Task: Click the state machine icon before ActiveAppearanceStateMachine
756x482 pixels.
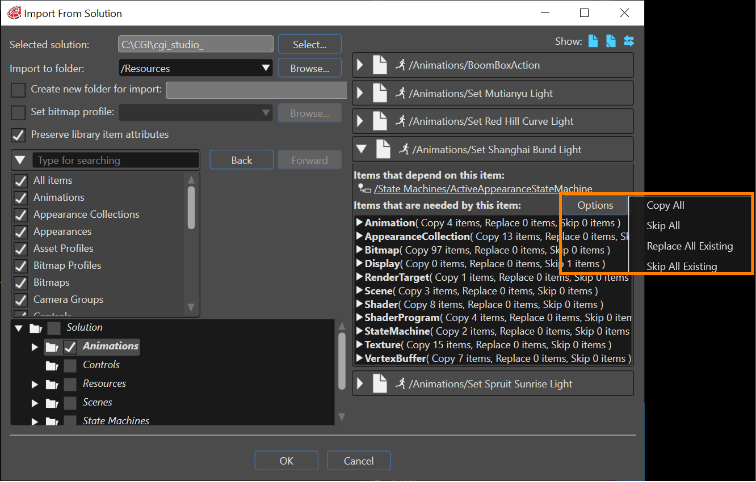Action: pyautogui.click(x=364, y=188)
